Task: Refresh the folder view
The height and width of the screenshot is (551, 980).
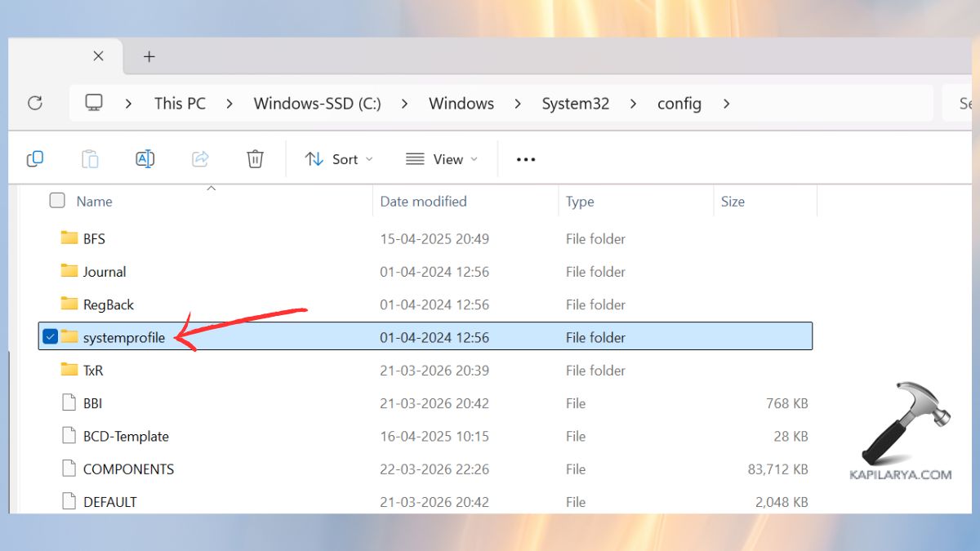Action: coord(35,103)
